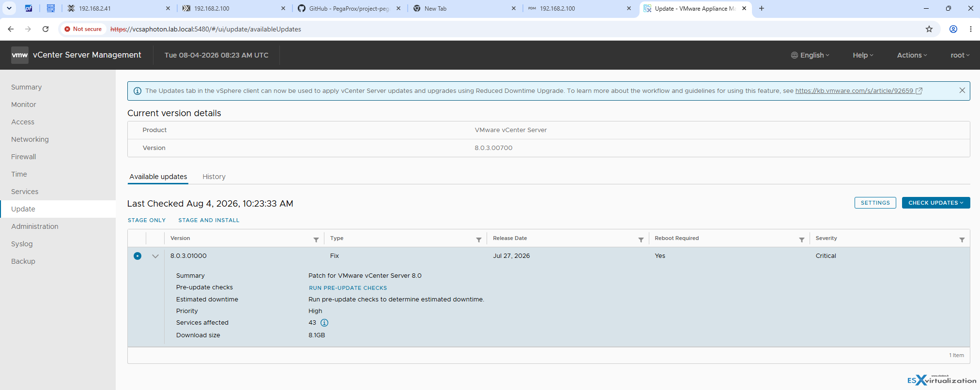
Task: Open the Check Updates dropdown button
Action: click(x=936, y=203)
